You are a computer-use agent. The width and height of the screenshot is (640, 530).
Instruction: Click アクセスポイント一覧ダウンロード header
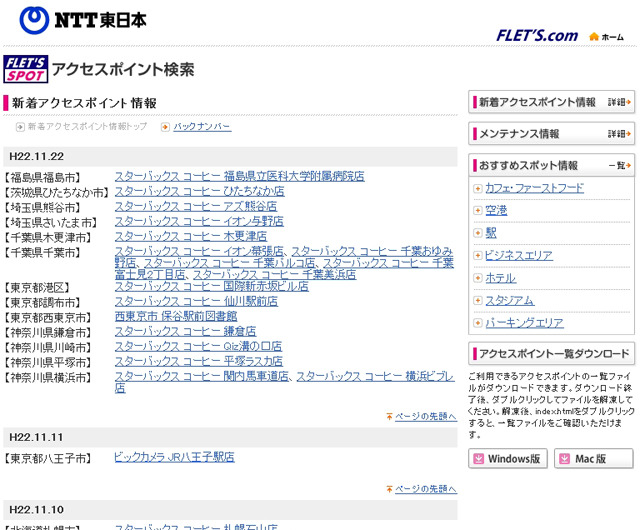(x=551, y=354)
